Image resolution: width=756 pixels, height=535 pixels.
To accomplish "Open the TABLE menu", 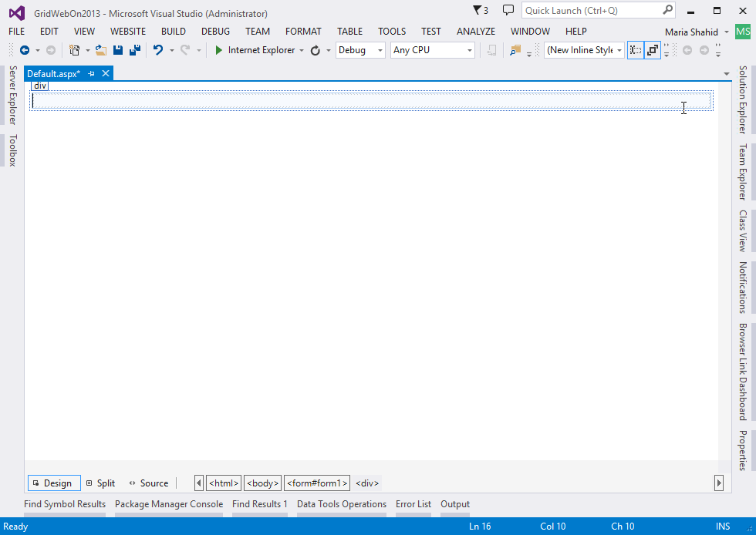I will [x=350, y=32].
